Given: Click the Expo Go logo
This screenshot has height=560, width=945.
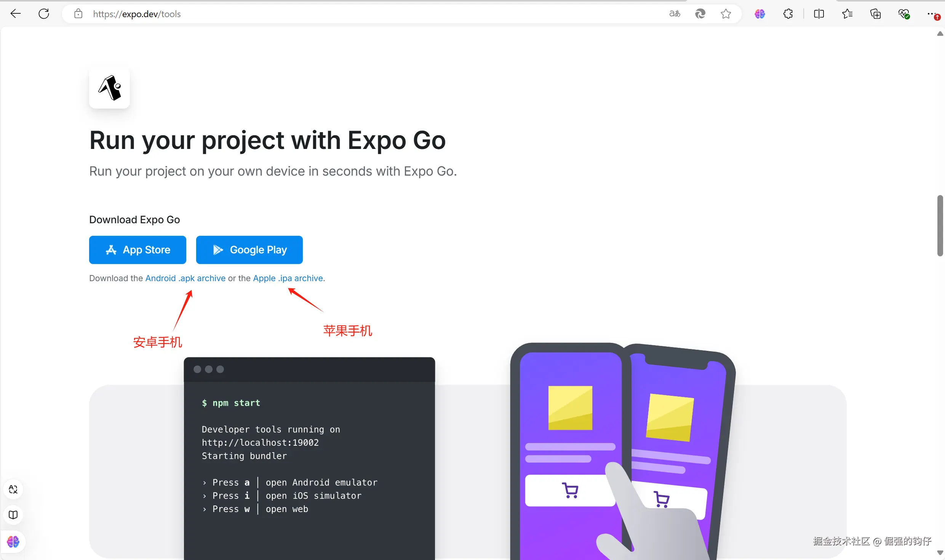Looking at the screenshot, I should pos(110,88).
